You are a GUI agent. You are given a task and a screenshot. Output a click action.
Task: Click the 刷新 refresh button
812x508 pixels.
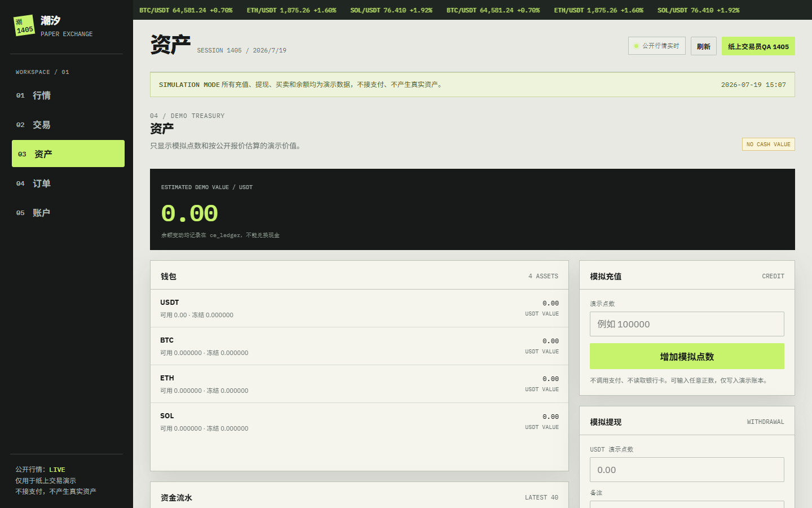coord(704,46)
